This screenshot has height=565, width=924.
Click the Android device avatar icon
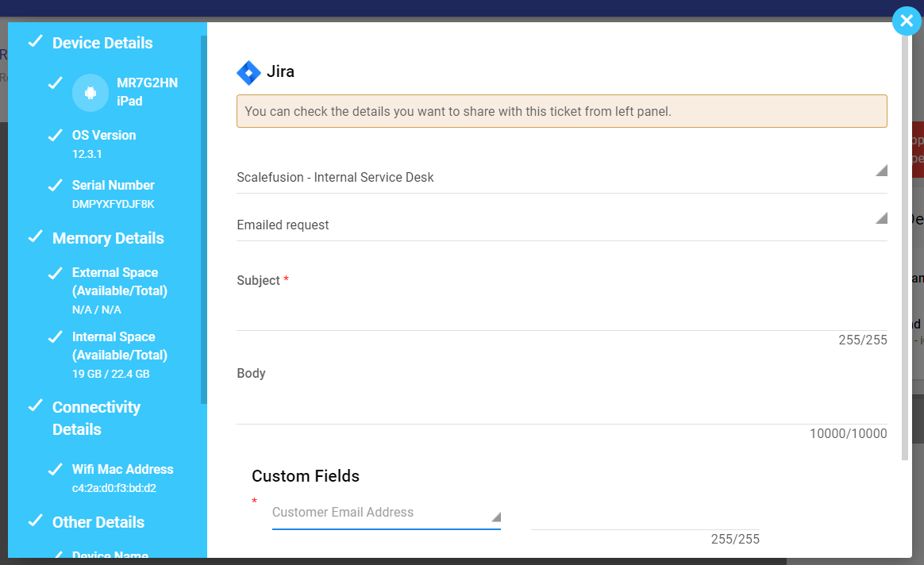pos(90,93)
